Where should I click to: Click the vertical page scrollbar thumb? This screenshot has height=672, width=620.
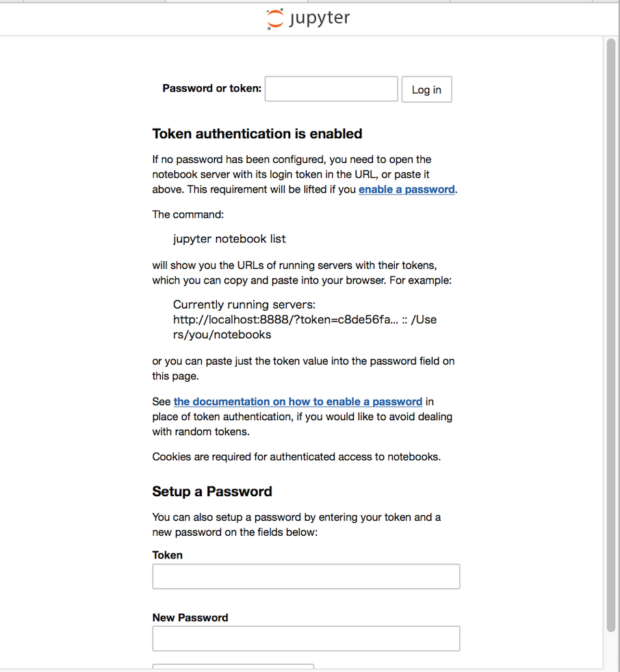click(x=610, y=335)
